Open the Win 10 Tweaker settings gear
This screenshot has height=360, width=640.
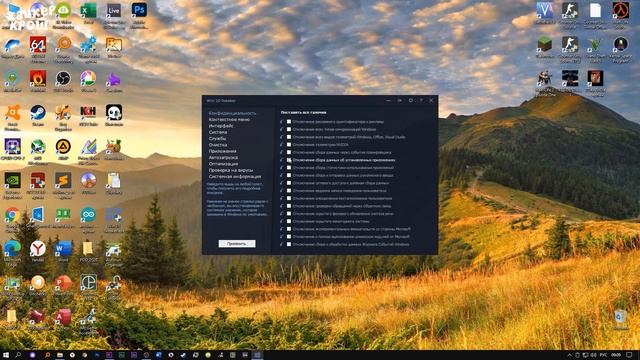pyautogui.click(x=411, y=100)
